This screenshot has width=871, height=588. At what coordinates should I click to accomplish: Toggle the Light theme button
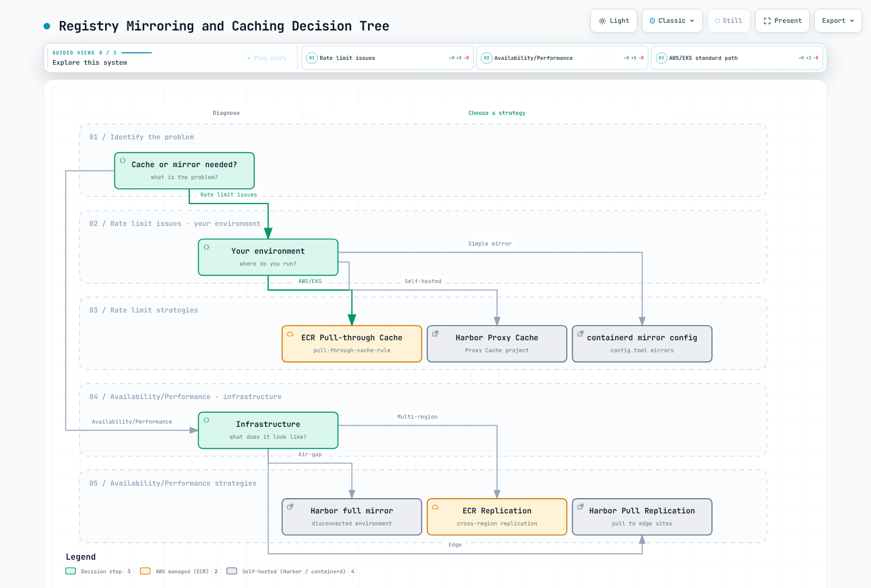pyautogui.click(x=614, y=21)
